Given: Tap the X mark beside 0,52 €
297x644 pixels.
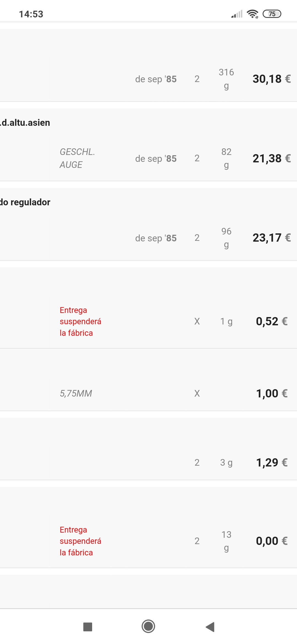Looking at the screenshot, I should [x=197, y=321].
